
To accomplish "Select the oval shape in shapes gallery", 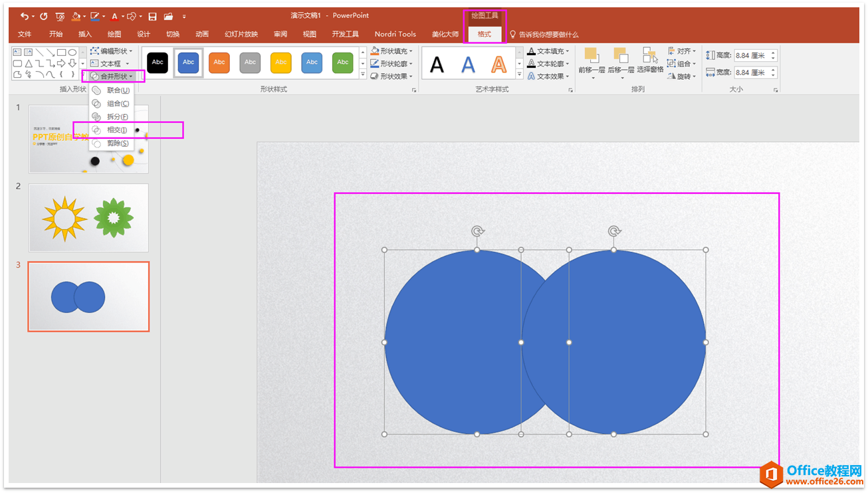I will coord(72,52).
